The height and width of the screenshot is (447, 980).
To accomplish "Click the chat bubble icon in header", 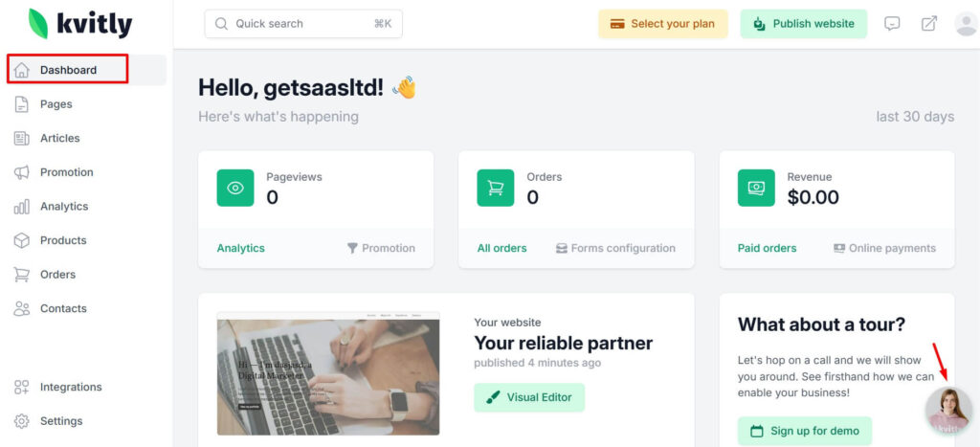I will click(892, 24).
